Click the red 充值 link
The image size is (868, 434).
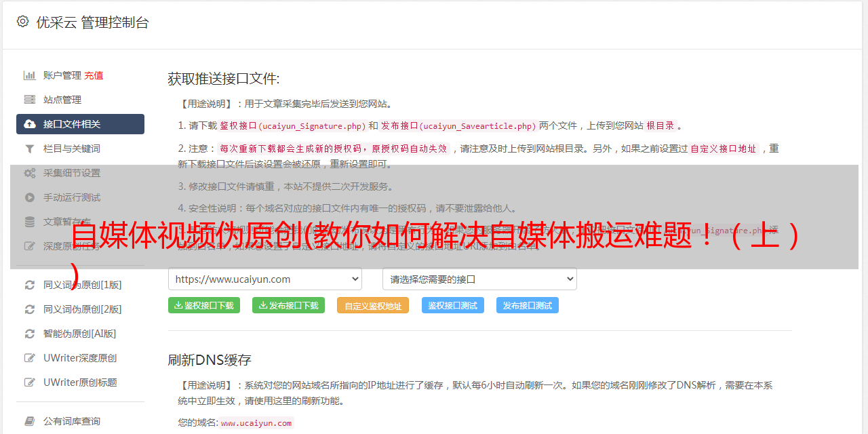pyautogui.click(x=94, y=75)
